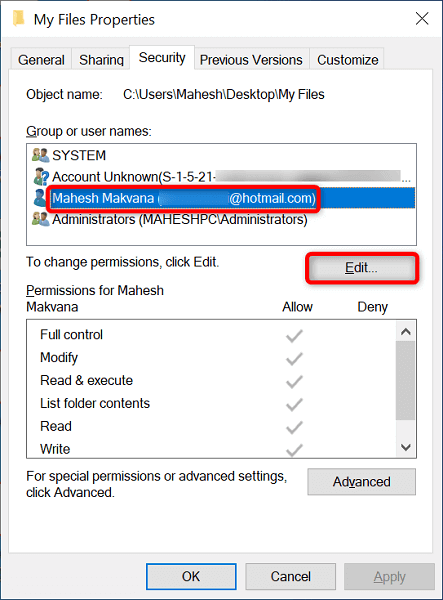
Task: Open the Previous Versions tab
Action: (251, 60)
